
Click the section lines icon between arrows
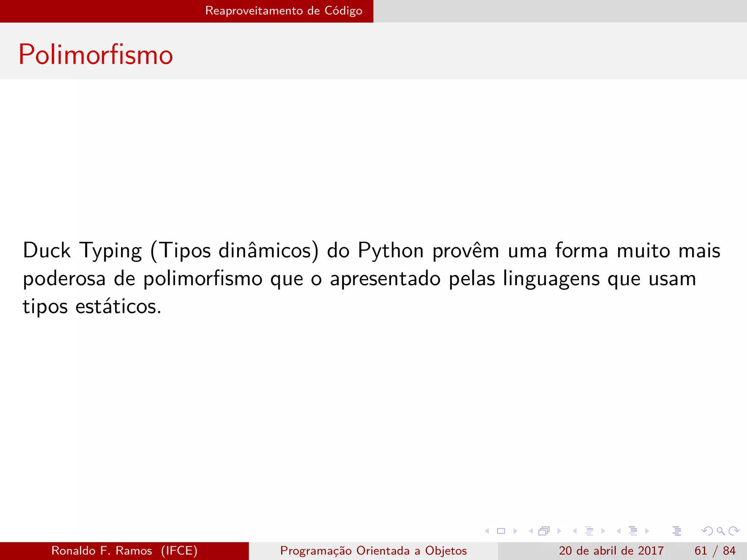633,531
